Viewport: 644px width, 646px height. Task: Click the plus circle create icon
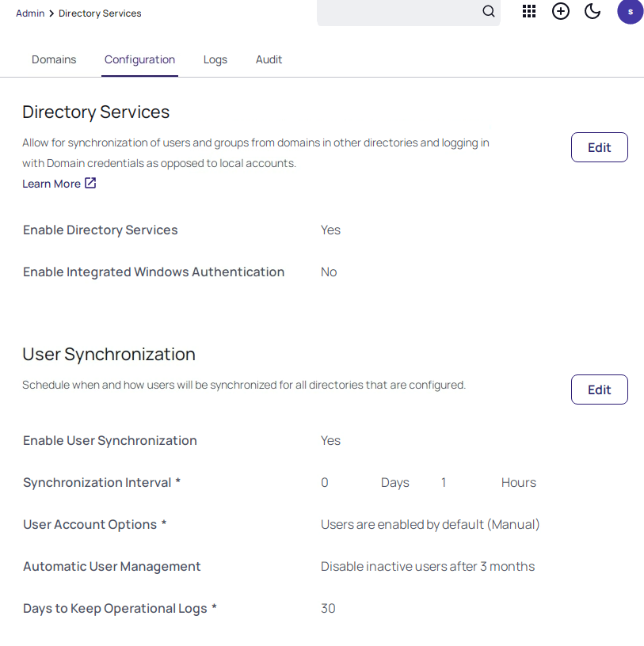561,11
